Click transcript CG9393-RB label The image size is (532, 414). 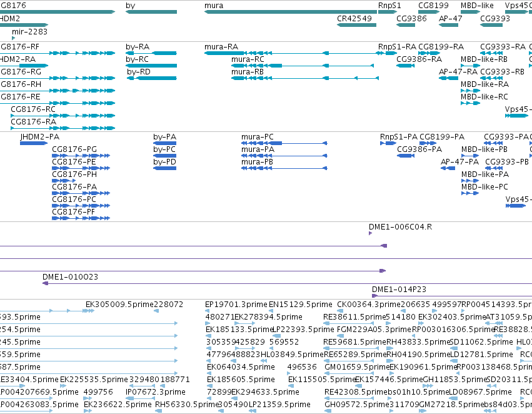pos(502,72)
